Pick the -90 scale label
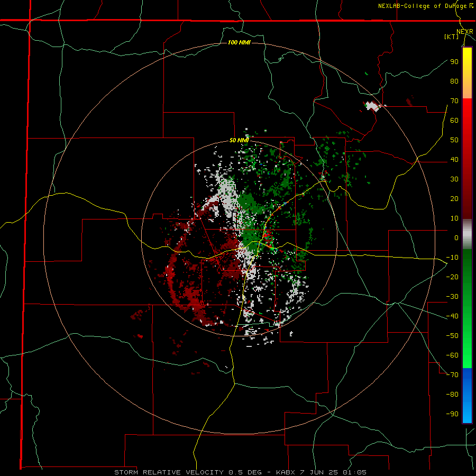 point(452,414)
